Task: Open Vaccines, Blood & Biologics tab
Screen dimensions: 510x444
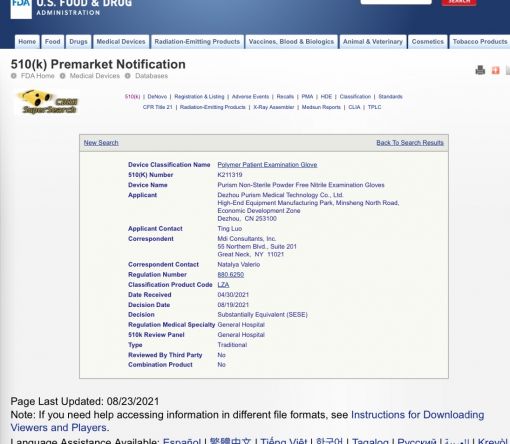Action: (x=291, y=42)
